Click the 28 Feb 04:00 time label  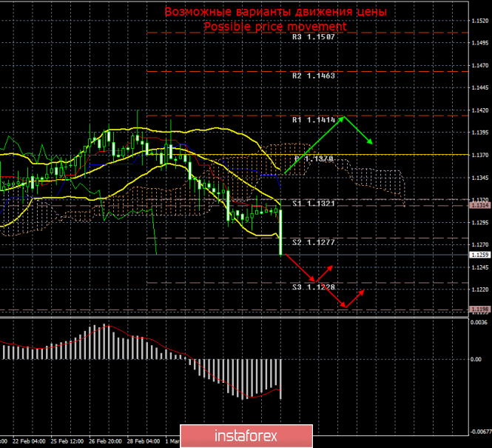pos(144,441)
